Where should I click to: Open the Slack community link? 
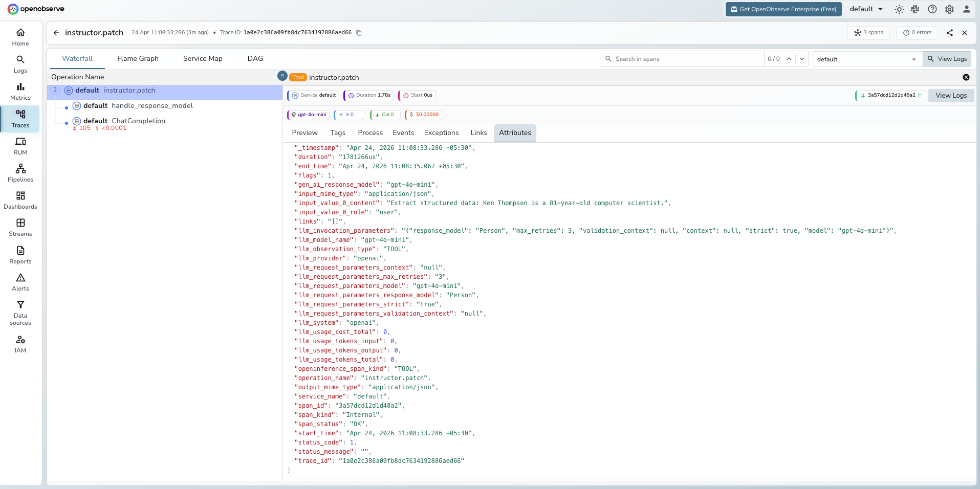tap(916, 9)
